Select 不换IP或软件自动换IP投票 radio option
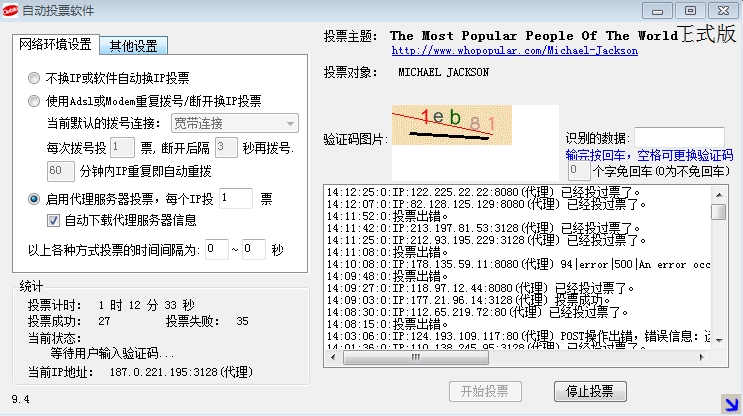This screenshot has width=743, height=416. pyautogui.click(x=34, y=78)
